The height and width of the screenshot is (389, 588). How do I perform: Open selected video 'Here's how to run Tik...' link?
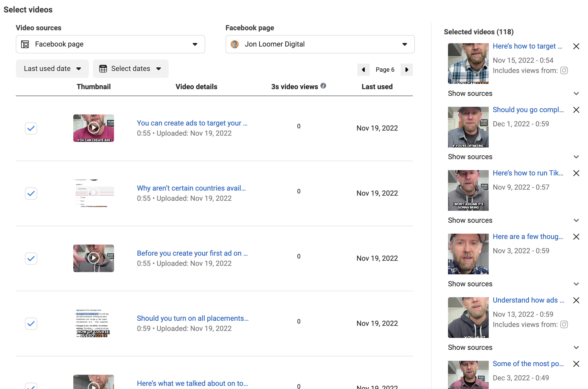tap(528, 173)
